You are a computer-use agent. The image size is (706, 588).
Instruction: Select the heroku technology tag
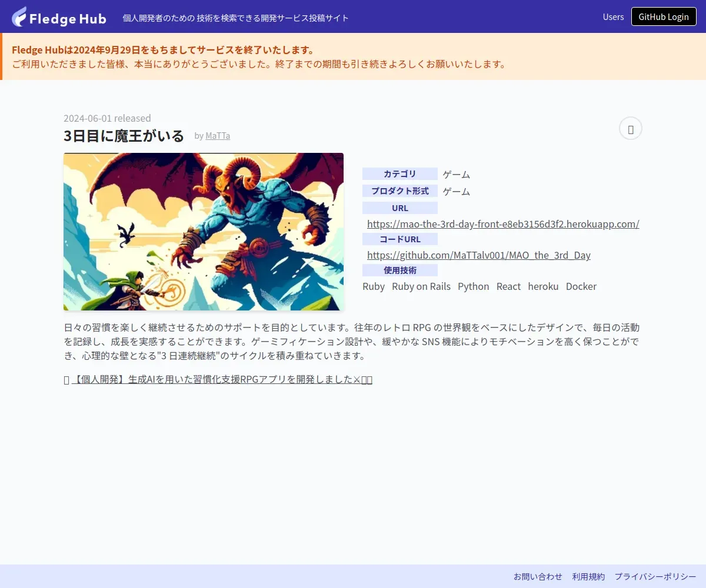[x=543, y=286]
